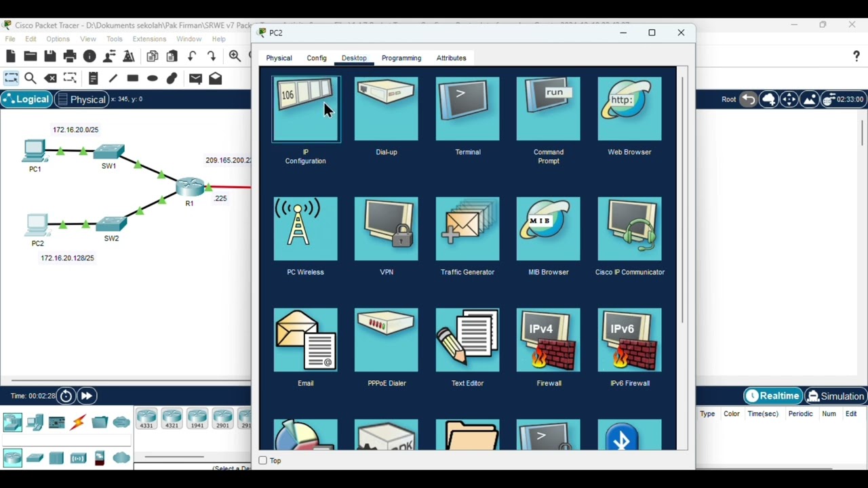The image size is (868, 488).
Task: Switch to Logical workspace view
Action: coord(26,100)
